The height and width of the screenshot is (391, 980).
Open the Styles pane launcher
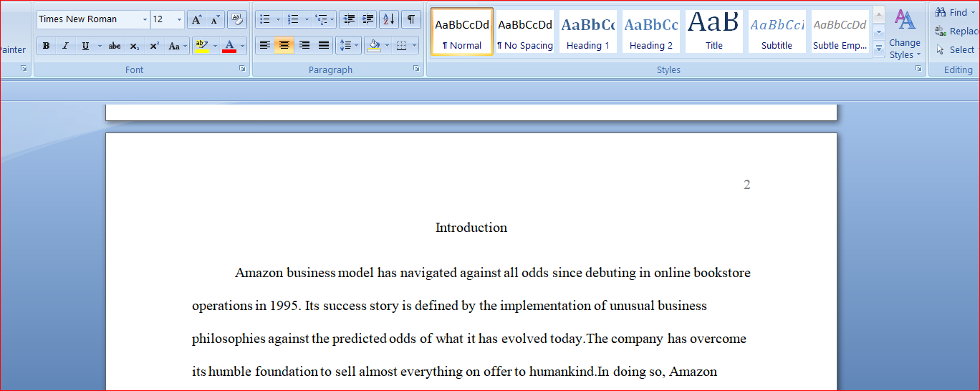pyautogui.click(x=918, y=69)
